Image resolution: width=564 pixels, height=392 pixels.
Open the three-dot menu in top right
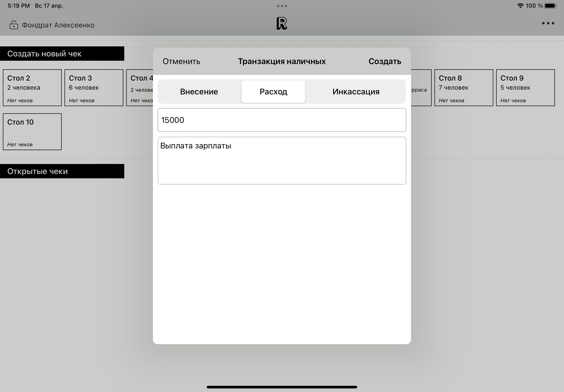(x=548, y=23)
